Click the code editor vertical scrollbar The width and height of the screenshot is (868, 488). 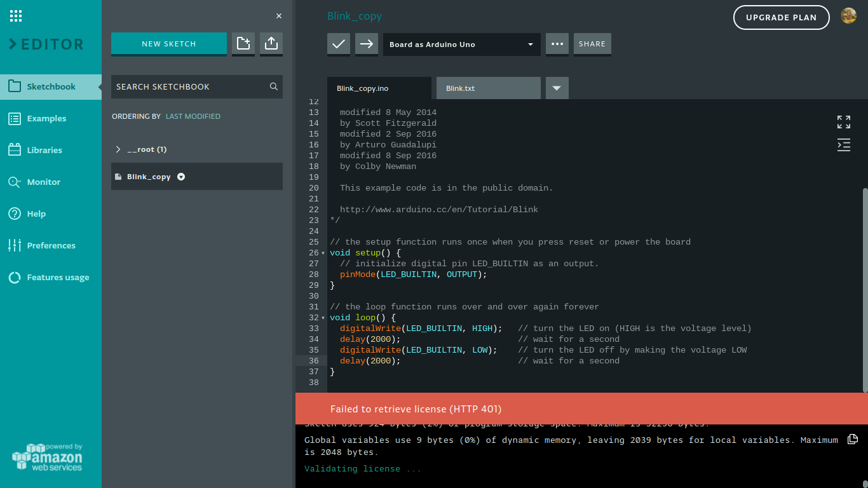865,289
